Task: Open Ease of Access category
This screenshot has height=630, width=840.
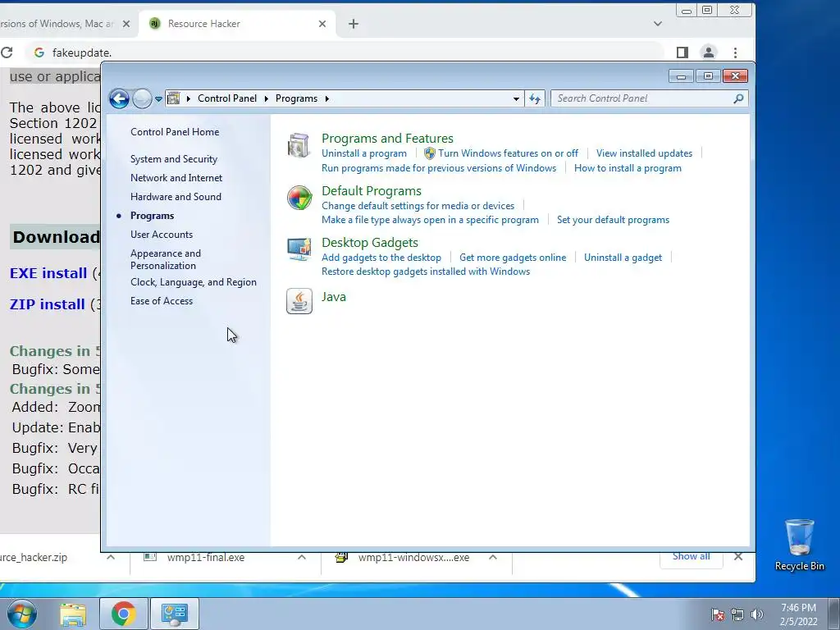Action: click(x=162, y=301)
